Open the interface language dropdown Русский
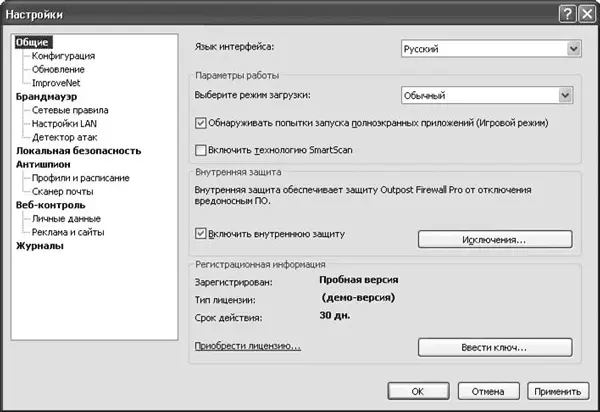Viewport: 600px width, 412px height. [491, 49]
